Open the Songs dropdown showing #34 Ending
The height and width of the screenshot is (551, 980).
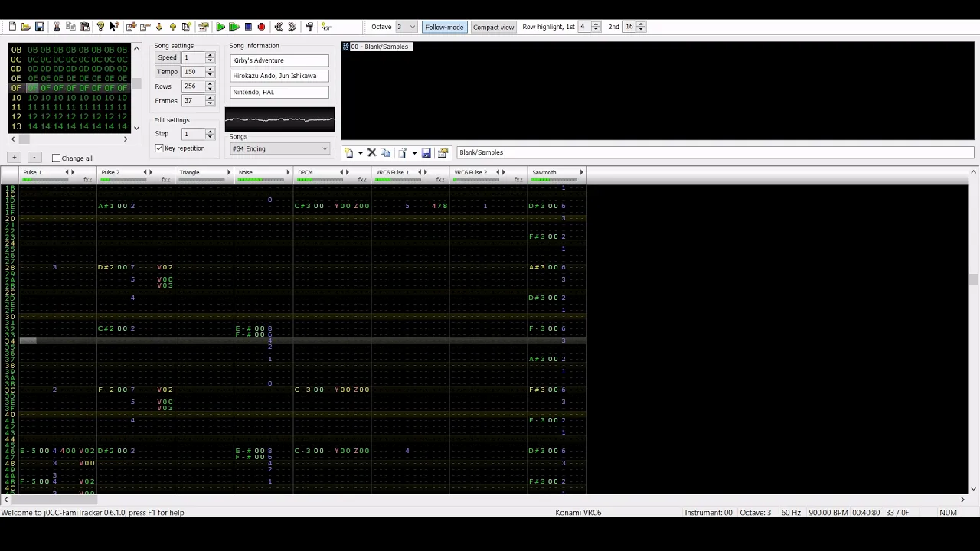tap(279, 148)
